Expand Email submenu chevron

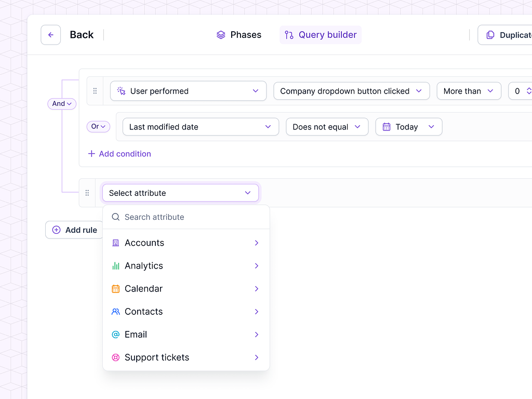click(x=257, y=335)
